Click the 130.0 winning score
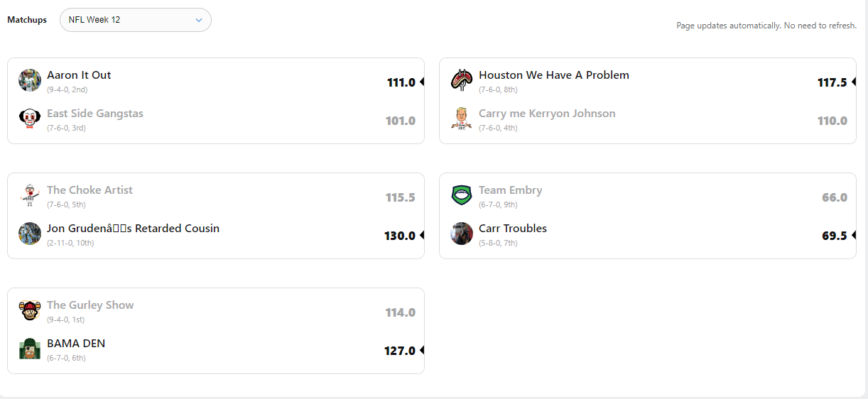This screenshot has width=868, height=399. (400, 236)
